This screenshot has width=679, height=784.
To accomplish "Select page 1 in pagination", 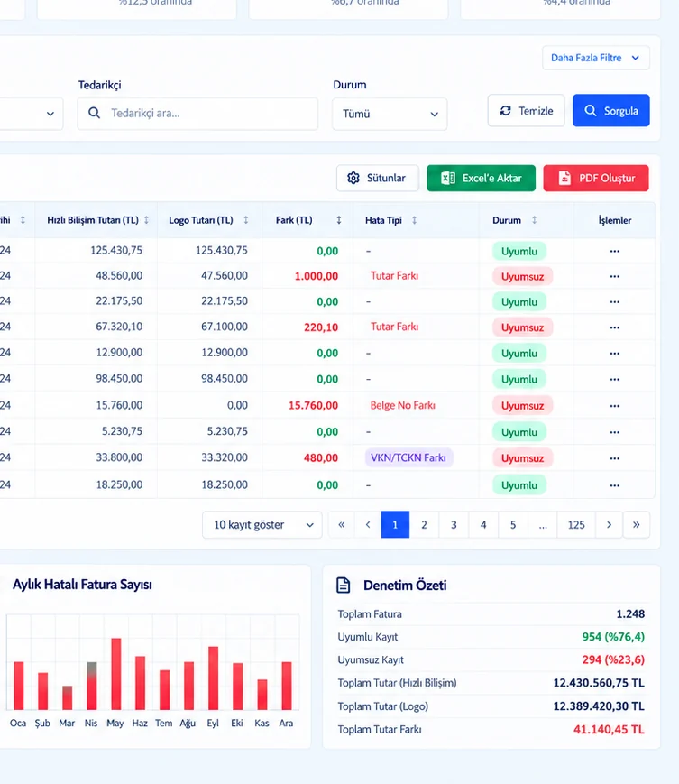I will 395,524.
